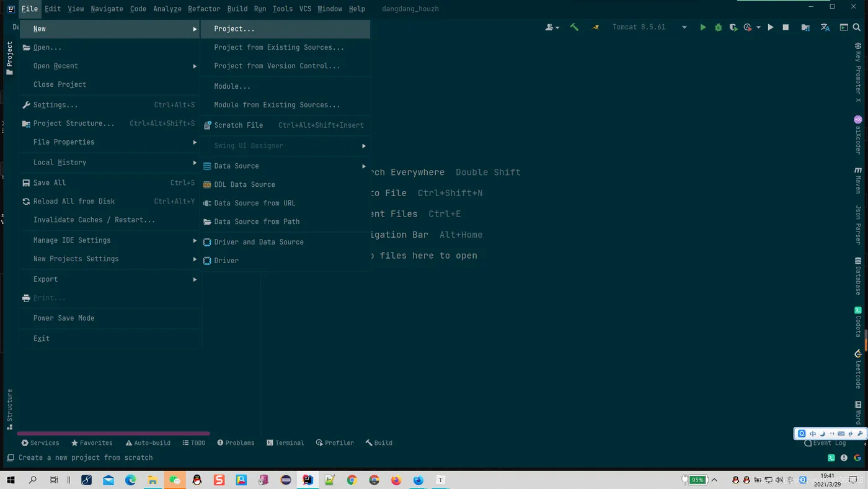Open the Profiler tool window tab
Screen dimensions: 868x489
click(x=335, y=443)
